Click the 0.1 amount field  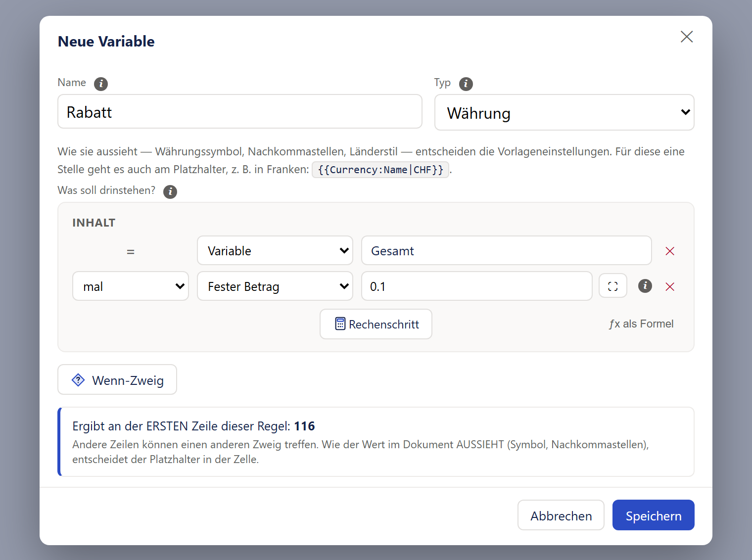[x=477, y=286]
